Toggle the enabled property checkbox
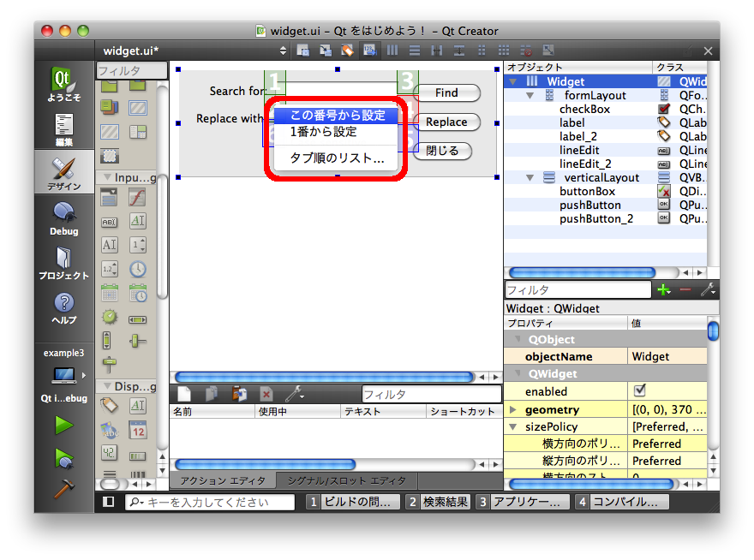Viewport: 754px width, 560px height. (x=639, y=390)
